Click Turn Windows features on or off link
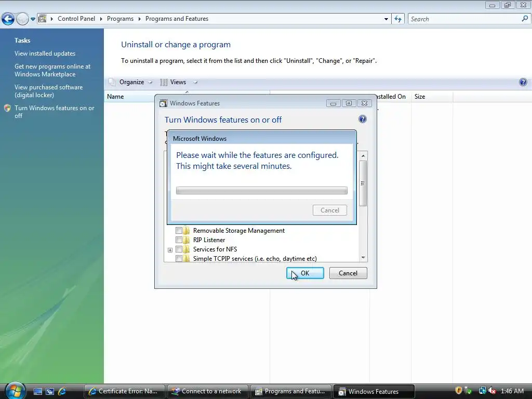The image size is (532, 399). click(54, 112)
